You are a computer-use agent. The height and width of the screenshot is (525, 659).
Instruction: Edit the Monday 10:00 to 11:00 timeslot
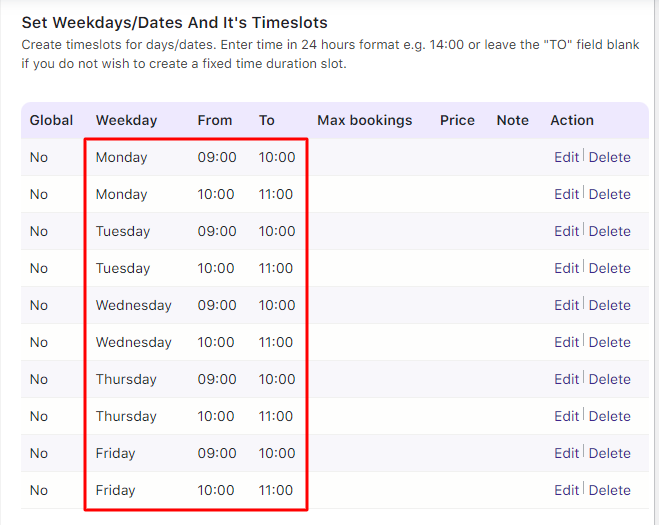[x=566, y=194]
